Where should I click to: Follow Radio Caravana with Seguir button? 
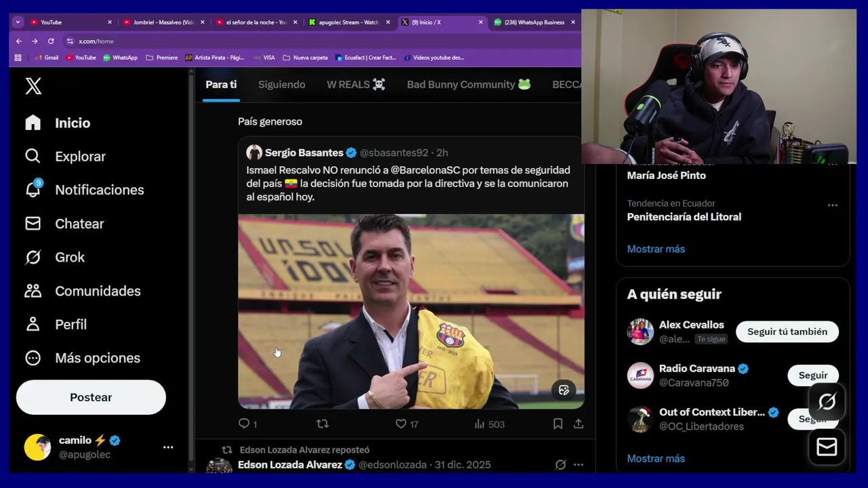tap(813, 375)
